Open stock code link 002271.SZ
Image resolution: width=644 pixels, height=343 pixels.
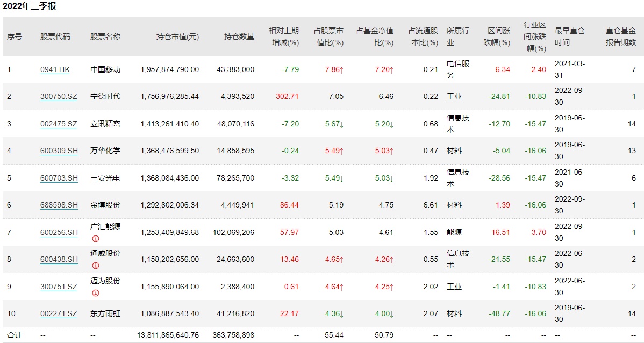[59, 313]
